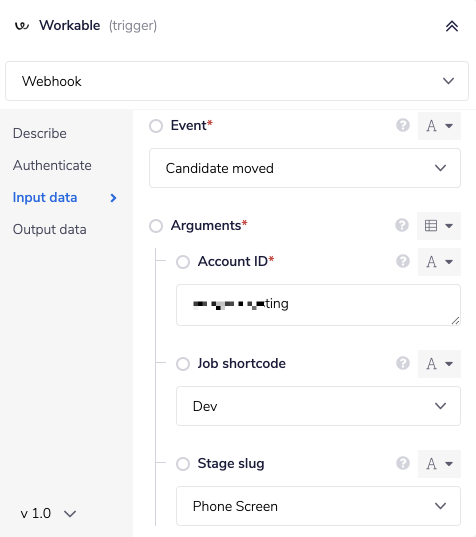The image size is (476, 537).
Task: Show help for Account ID
Action: (403, 261)
